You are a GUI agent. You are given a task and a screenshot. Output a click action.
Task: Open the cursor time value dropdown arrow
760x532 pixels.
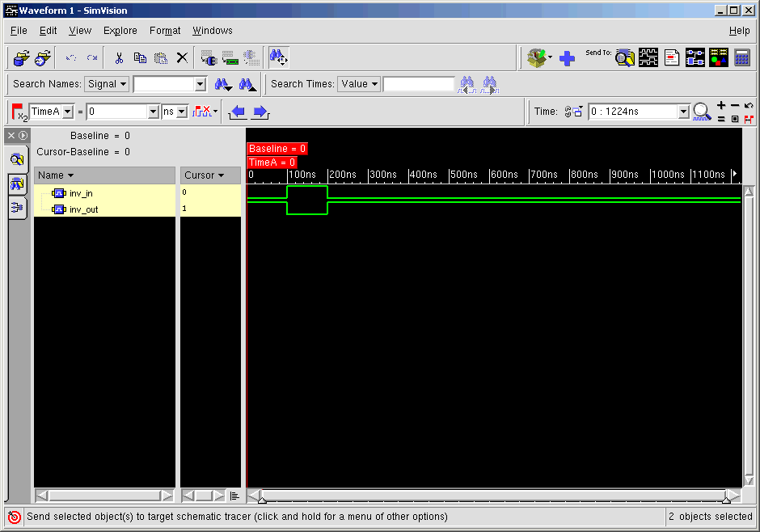[x=153, y=112]
